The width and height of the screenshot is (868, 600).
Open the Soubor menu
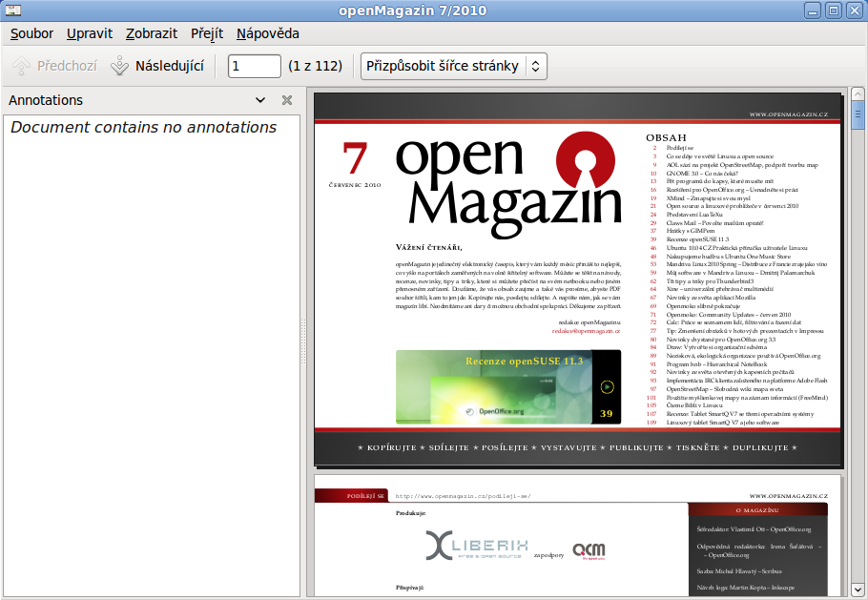31,33
